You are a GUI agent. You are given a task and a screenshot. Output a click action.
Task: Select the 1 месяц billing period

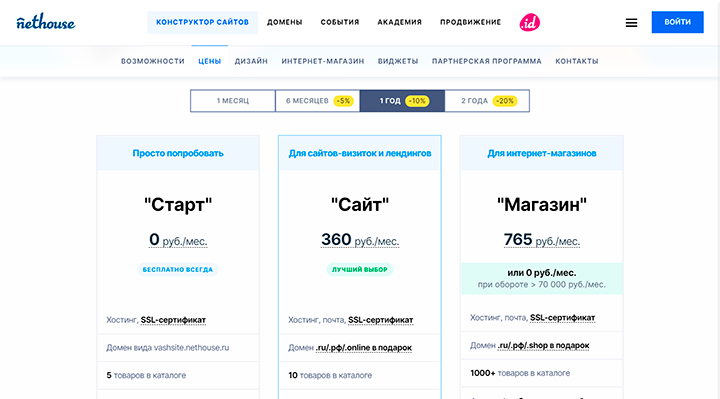click(233, 101)
